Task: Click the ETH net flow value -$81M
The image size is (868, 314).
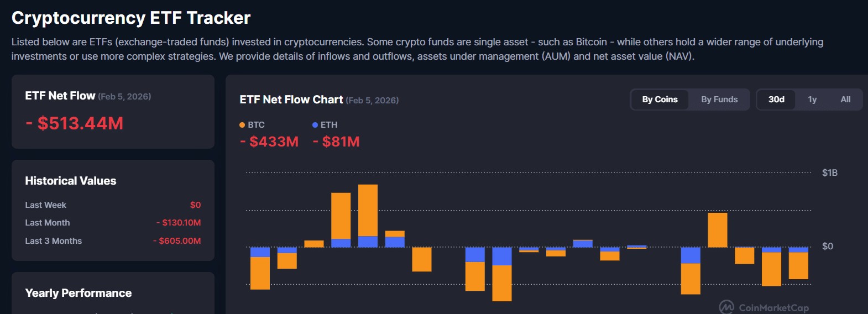Action: (336, 142)
